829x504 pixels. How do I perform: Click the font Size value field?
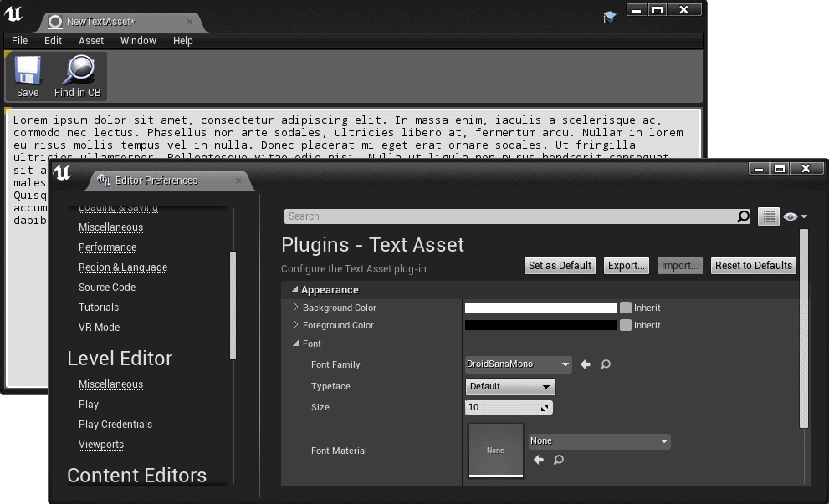pyautogui.click(x=509, y=407)
